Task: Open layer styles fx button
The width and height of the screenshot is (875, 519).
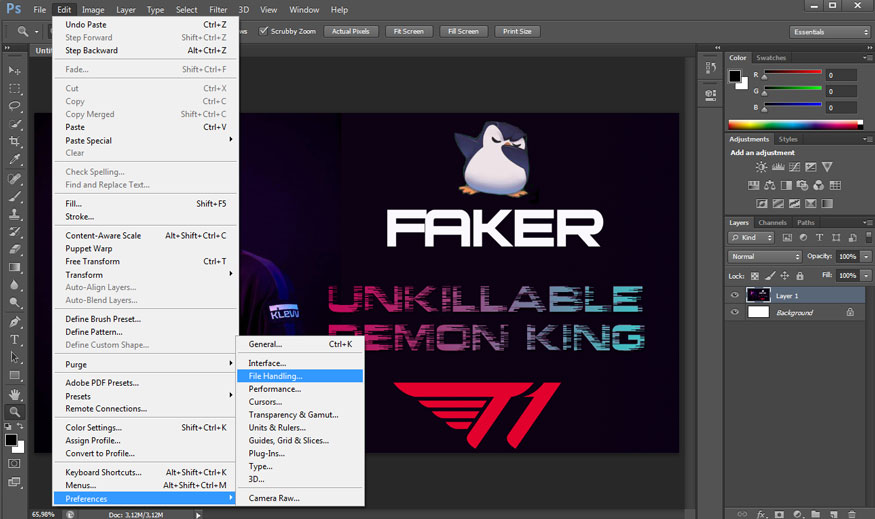Action: (761, 514)
